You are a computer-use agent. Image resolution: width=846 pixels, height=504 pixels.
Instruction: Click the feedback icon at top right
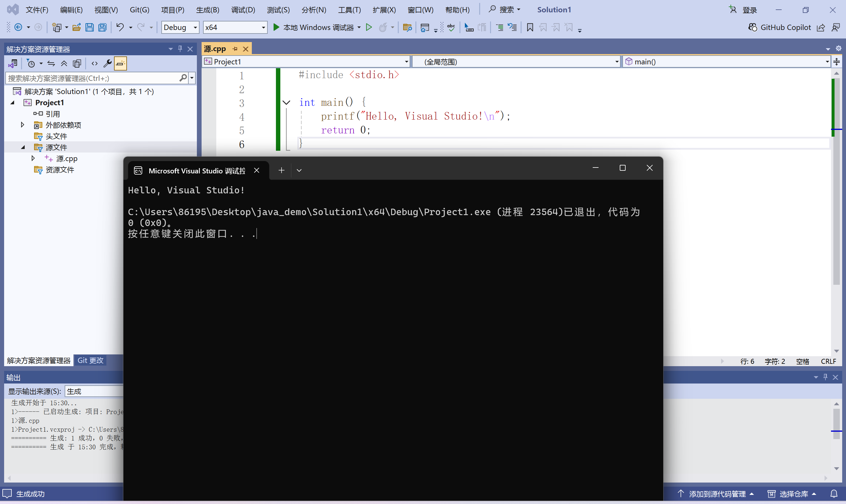[x=835, y=28]
